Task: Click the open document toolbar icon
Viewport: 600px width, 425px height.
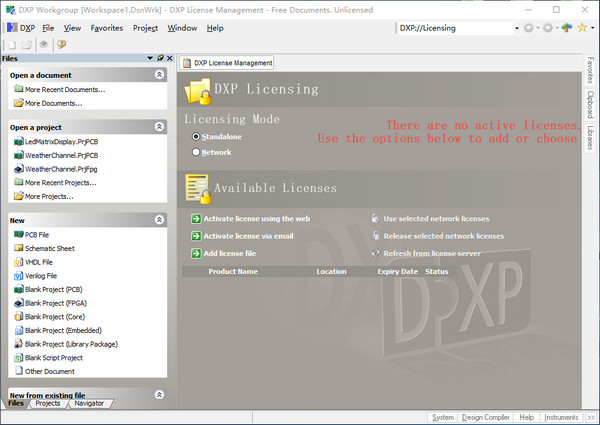Action: tap(26, 45)
